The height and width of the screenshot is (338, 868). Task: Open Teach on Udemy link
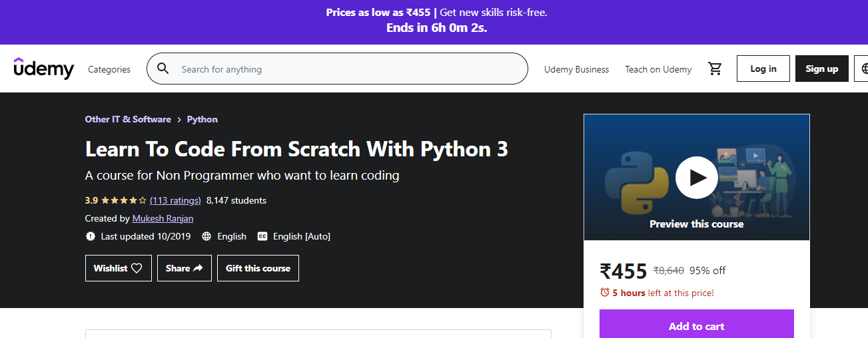click(x=658, y=69)
